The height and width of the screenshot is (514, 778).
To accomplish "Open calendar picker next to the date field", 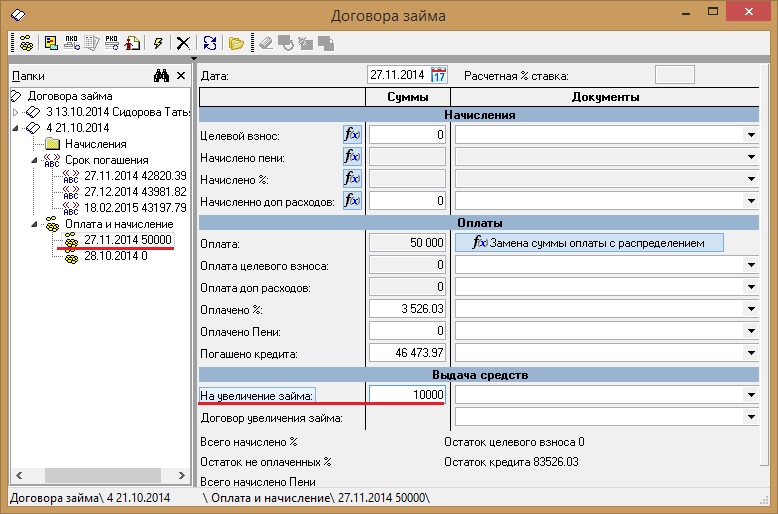I will point(439,75).
